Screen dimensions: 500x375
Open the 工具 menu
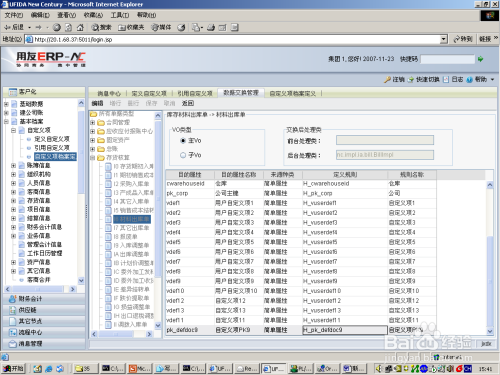coord(120,15)
